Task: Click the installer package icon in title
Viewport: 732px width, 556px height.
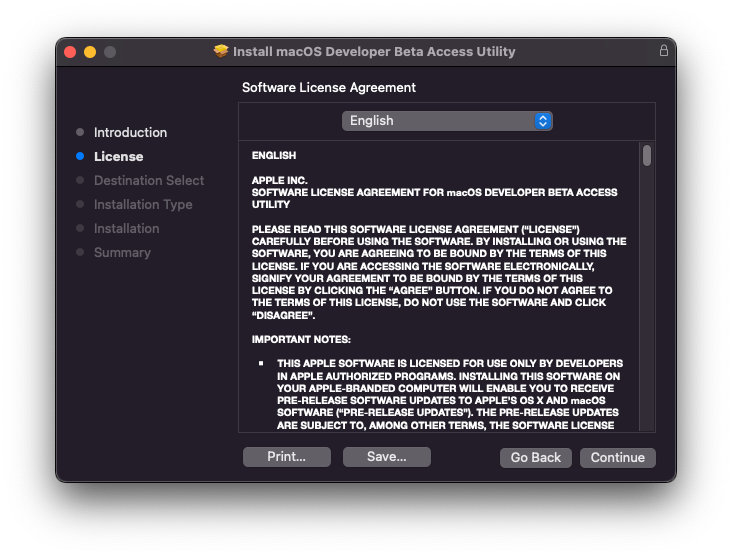Action: point(221,51)
